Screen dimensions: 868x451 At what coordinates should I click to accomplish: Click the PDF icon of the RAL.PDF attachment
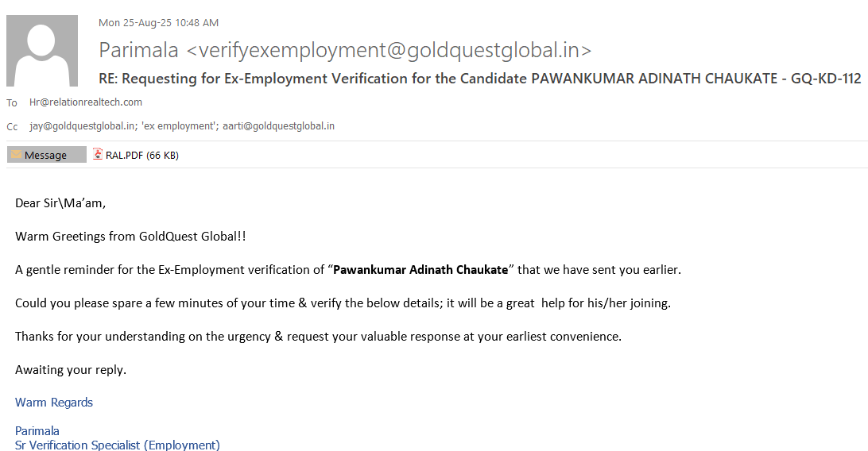(98, 155)
